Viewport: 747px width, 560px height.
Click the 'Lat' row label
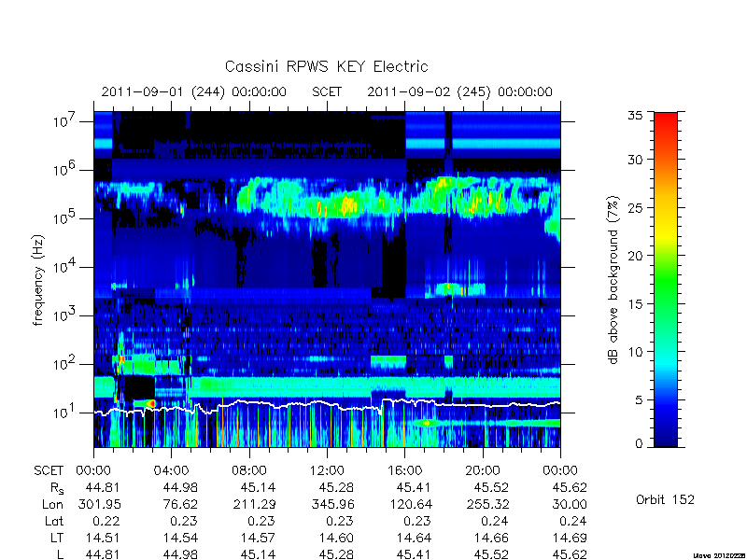(54, 521)
